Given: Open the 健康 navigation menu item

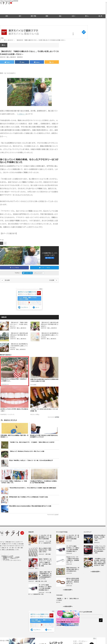Looking at the screenshot, I should coord(47,16).
